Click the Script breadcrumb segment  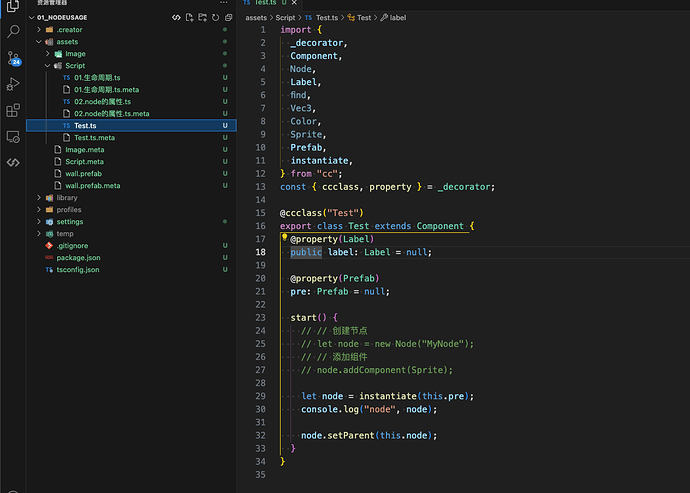point(286,18)
